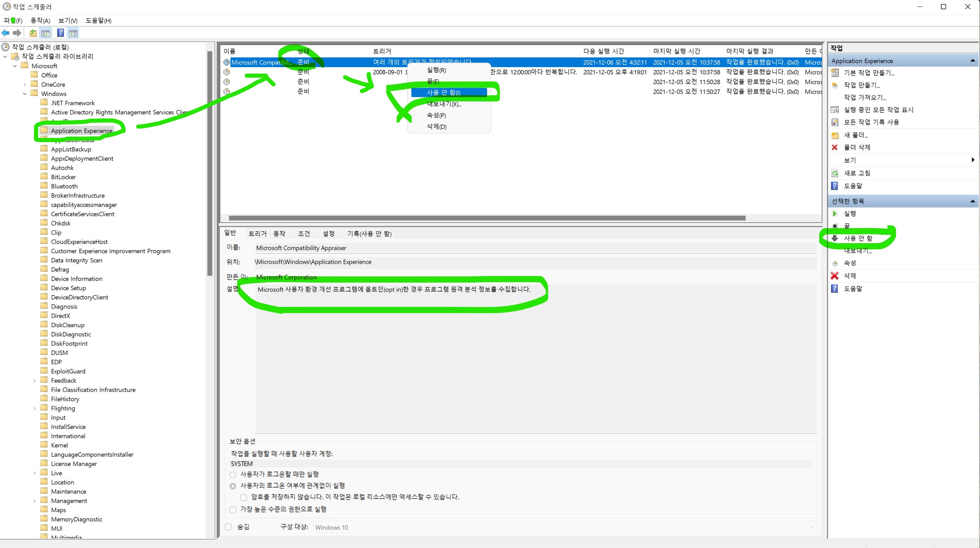980x548 pixels.
Task: Collapse the Windows tree node
Action: tap(25, 94)
